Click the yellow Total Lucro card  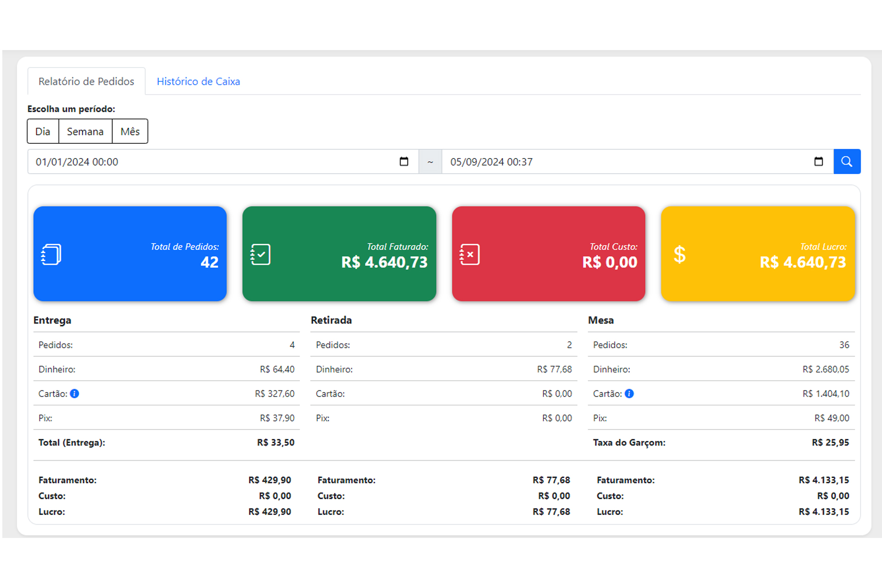[758, 254]
